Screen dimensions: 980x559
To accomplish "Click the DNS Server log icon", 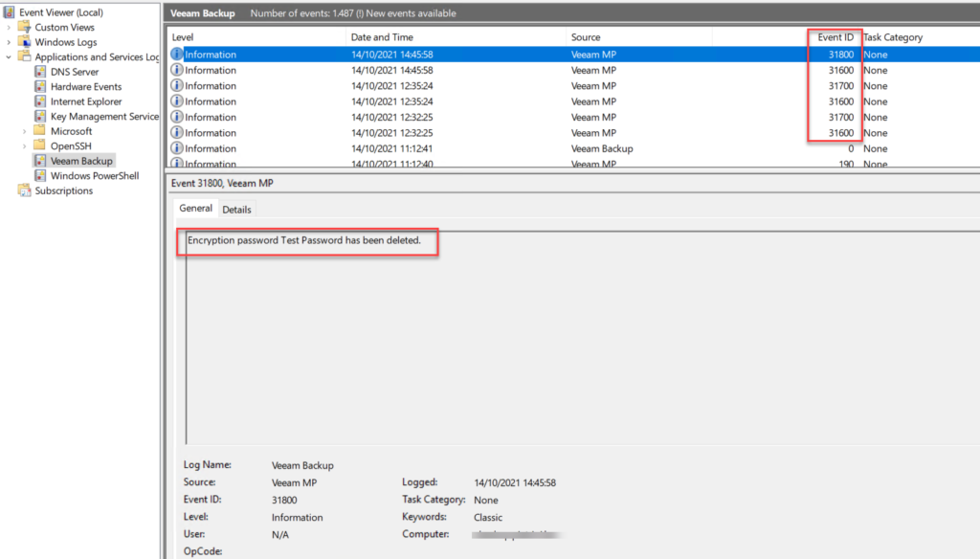I will (40, 71).
